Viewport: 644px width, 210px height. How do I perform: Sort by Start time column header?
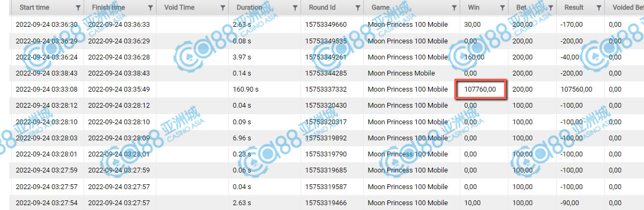pyautogui.click(x=34, y=8)
